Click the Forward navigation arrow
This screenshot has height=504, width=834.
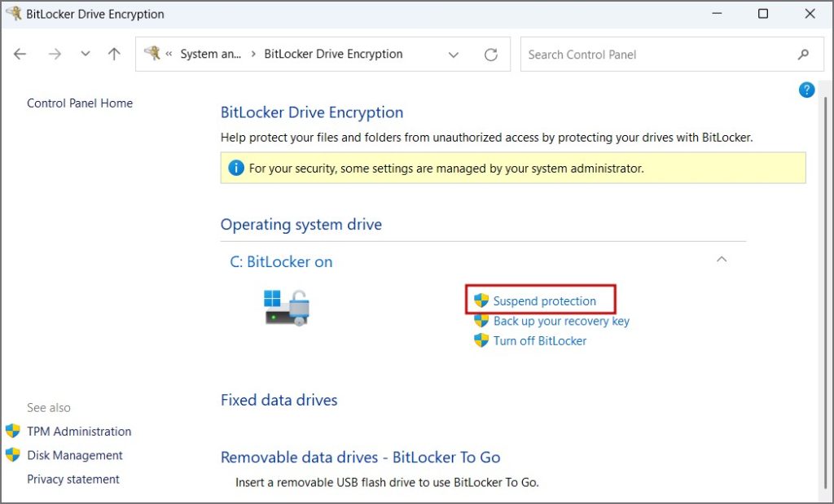coord(55,55)
